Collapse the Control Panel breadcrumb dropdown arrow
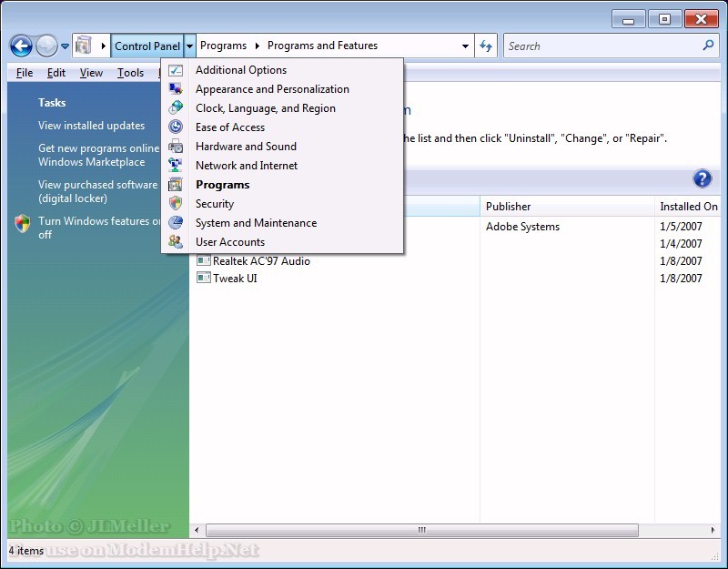Image resolution: width=728 pixels, height=569 pixels. 189,46
